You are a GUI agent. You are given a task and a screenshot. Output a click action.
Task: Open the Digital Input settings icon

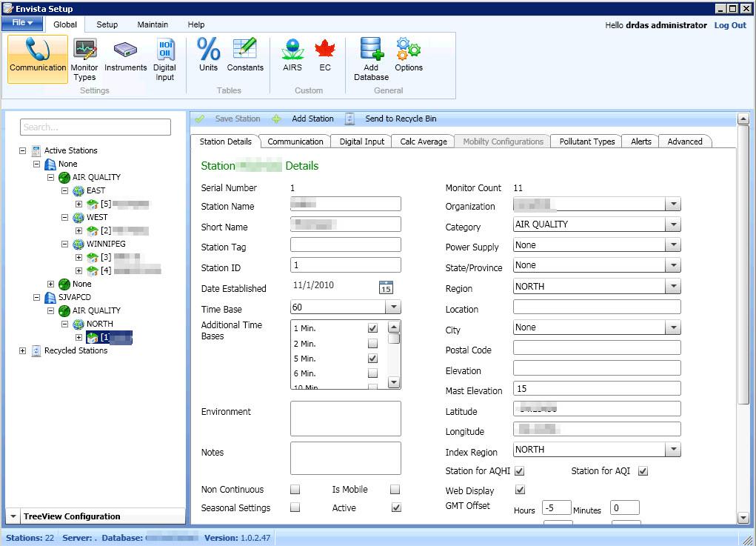click(164, 59)
